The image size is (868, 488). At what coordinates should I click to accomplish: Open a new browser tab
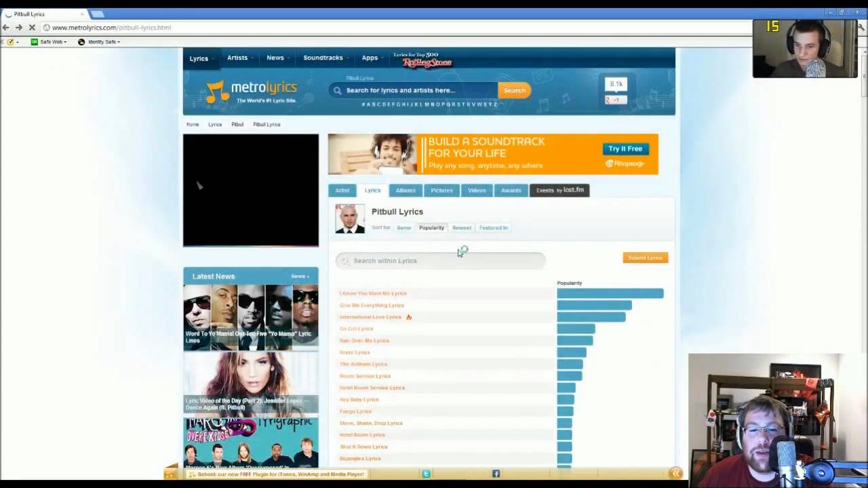pyautogui.click(x=98, y=14)
